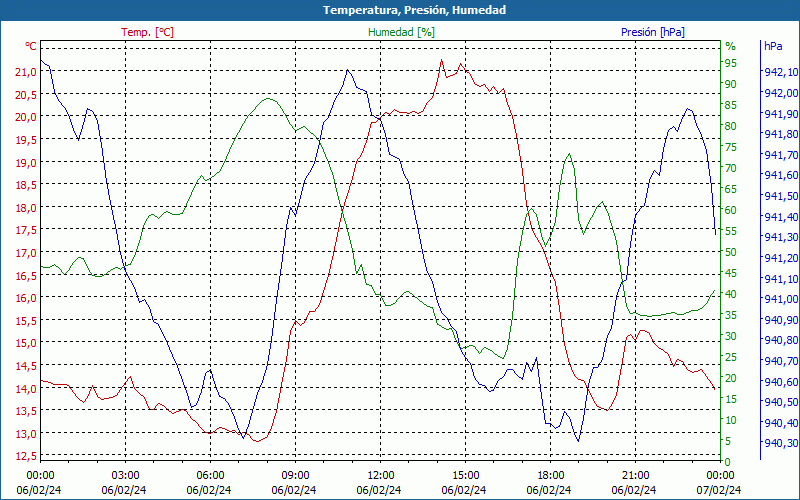
Task: Click temperature axis value '13,5'
Action: coord(26,411)
